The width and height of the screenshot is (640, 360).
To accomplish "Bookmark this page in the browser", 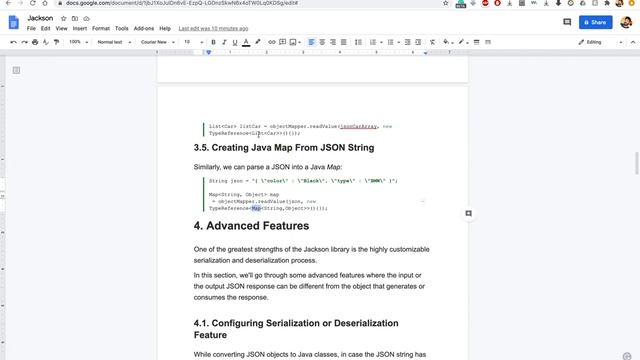I will [445, 3].
